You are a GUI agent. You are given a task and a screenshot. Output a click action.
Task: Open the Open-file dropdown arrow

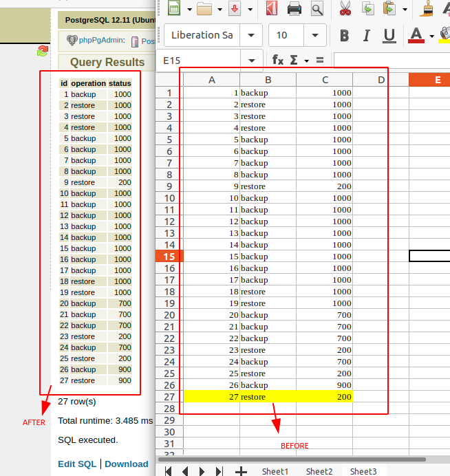coord(219,10)
